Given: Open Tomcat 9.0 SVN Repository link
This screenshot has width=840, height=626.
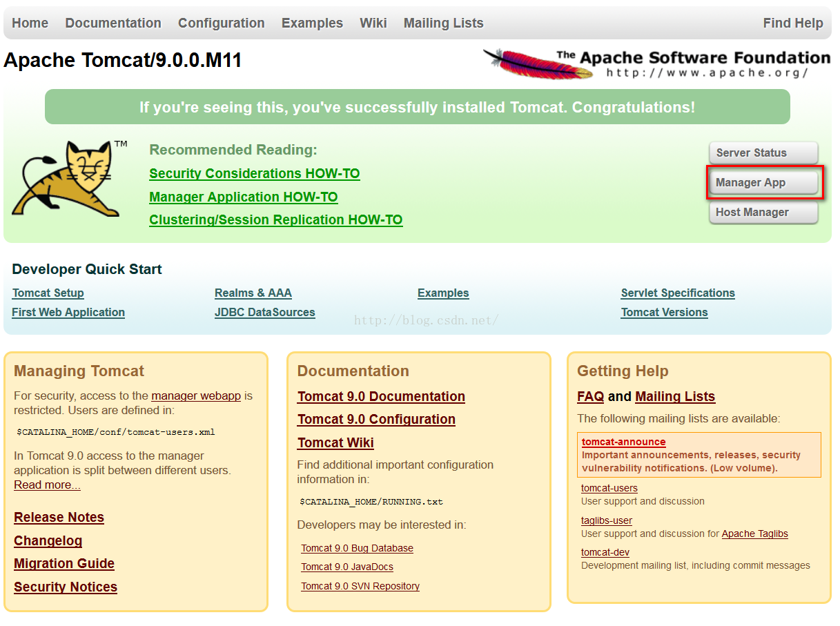Looking at the screenshot, I should pos(360,586).
